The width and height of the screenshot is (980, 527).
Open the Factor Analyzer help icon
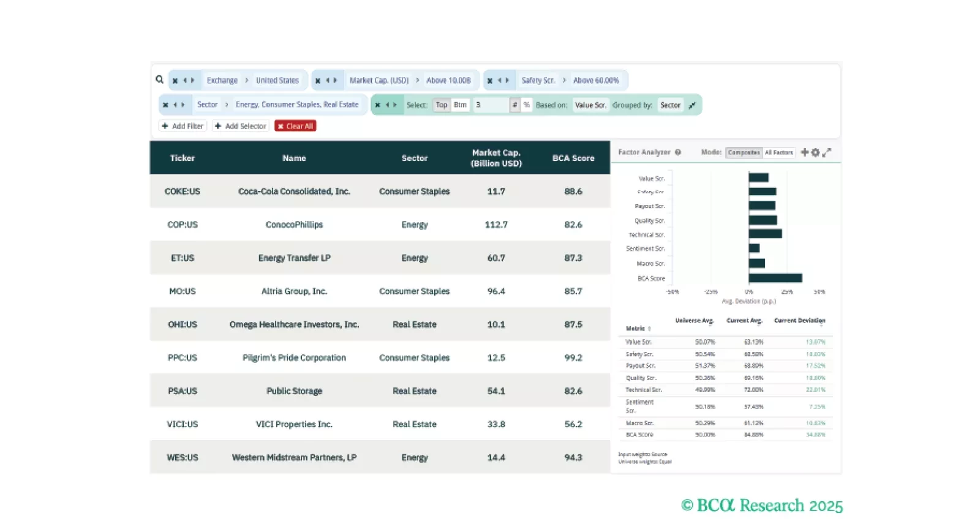point(678,152)
